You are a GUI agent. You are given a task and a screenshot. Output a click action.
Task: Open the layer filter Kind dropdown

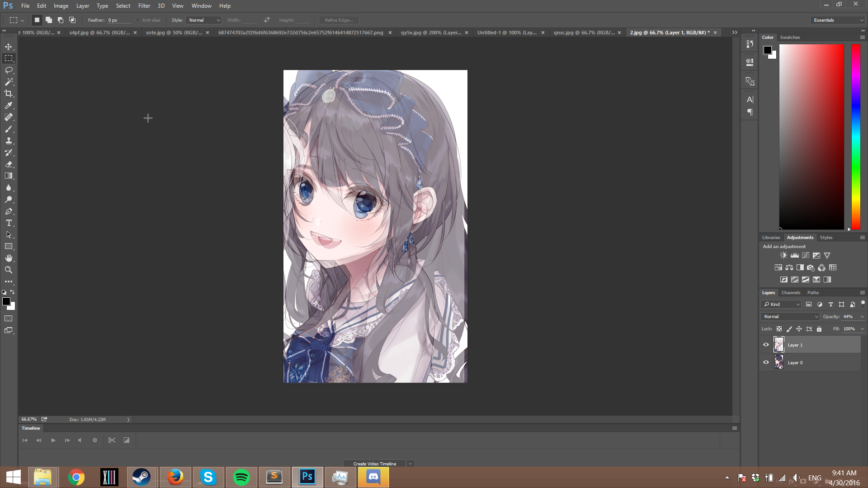(782, 305)
